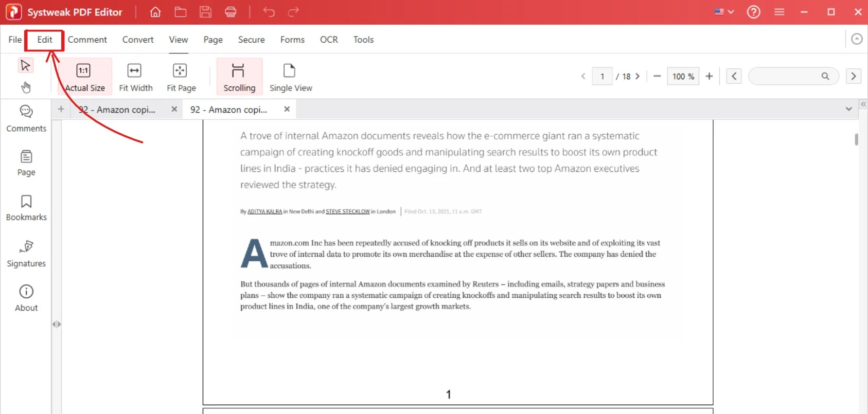Click the 100 % zoom field

(x=683, y=76)
